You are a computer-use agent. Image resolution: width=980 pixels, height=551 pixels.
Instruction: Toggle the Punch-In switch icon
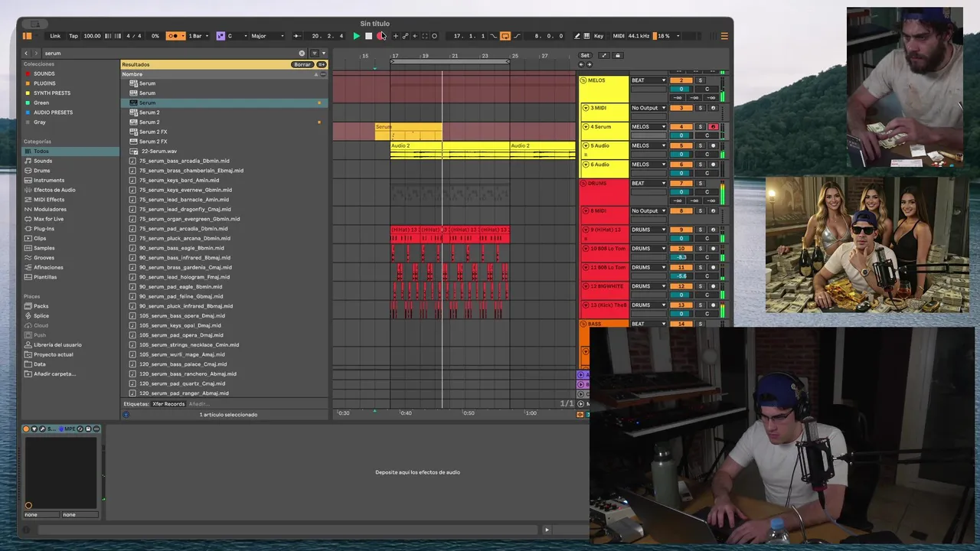tap(494, 36)
